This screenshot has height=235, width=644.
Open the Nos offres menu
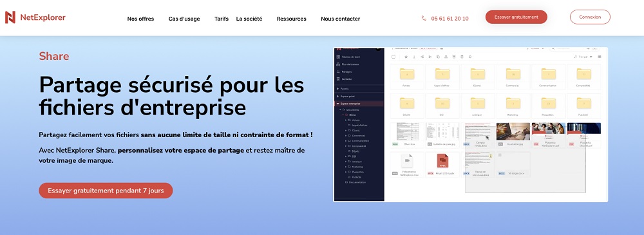pyautogui.click(x=140, y=19)
